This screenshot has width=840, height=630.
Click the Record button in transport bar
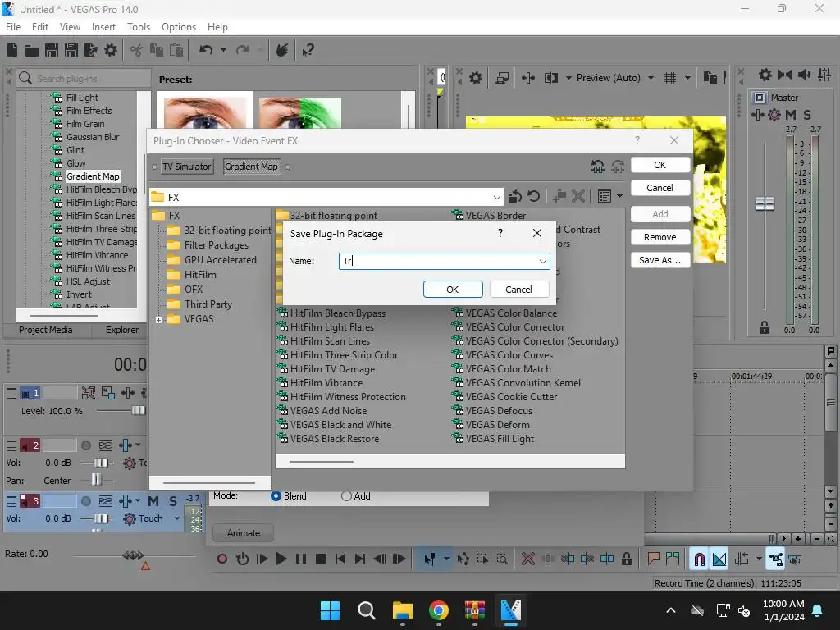[222, 559]
